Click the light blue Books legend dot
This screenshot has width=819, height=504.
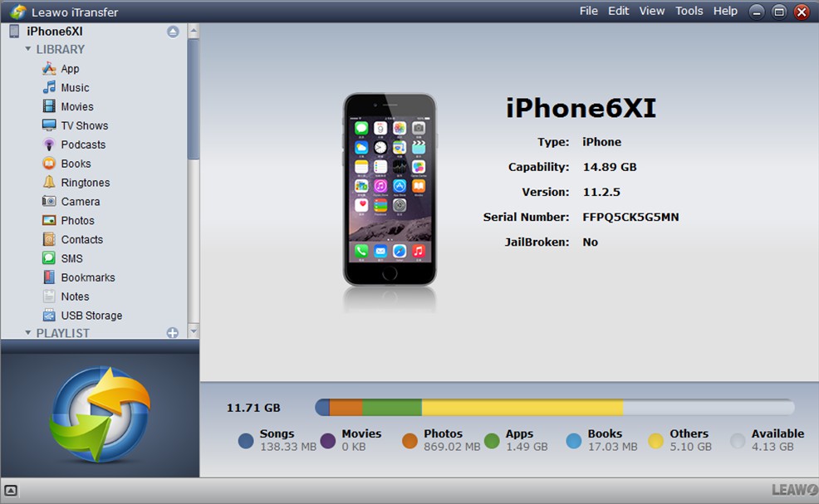(573, 442)
